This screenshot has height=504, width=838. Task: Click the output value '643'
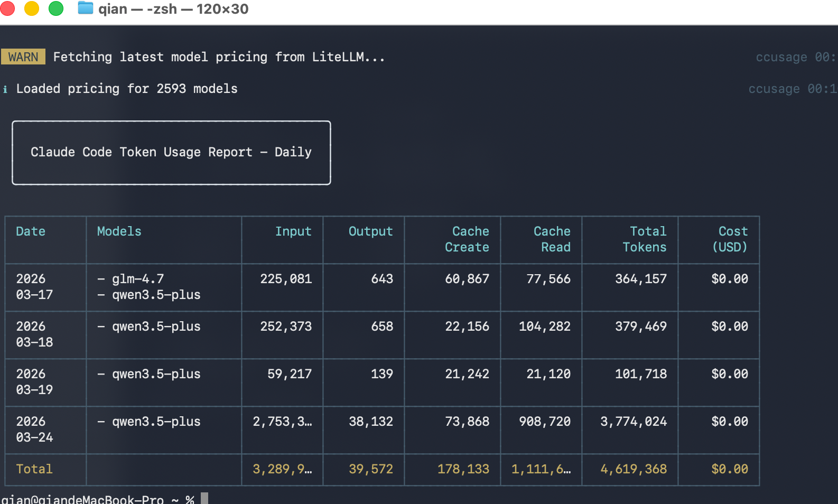pyautogui.click(x=382, y=279)
